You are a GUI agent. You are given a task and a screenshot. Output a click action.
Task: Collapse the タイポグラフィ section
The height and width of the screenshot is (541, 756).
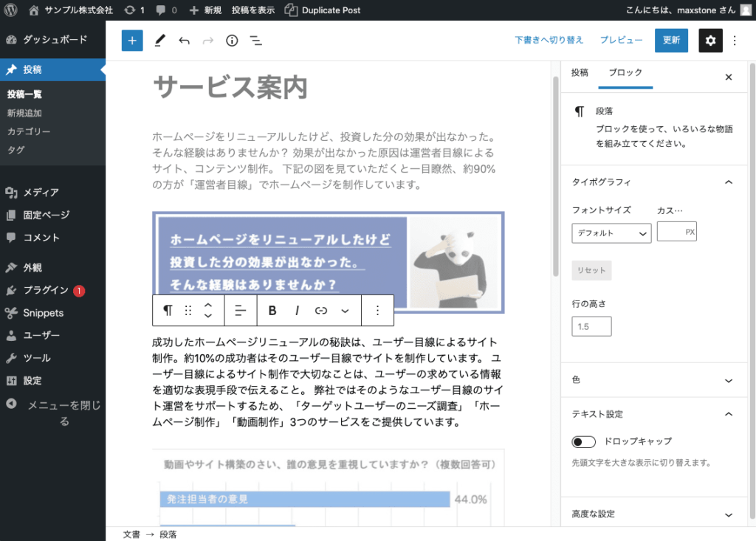729,182
